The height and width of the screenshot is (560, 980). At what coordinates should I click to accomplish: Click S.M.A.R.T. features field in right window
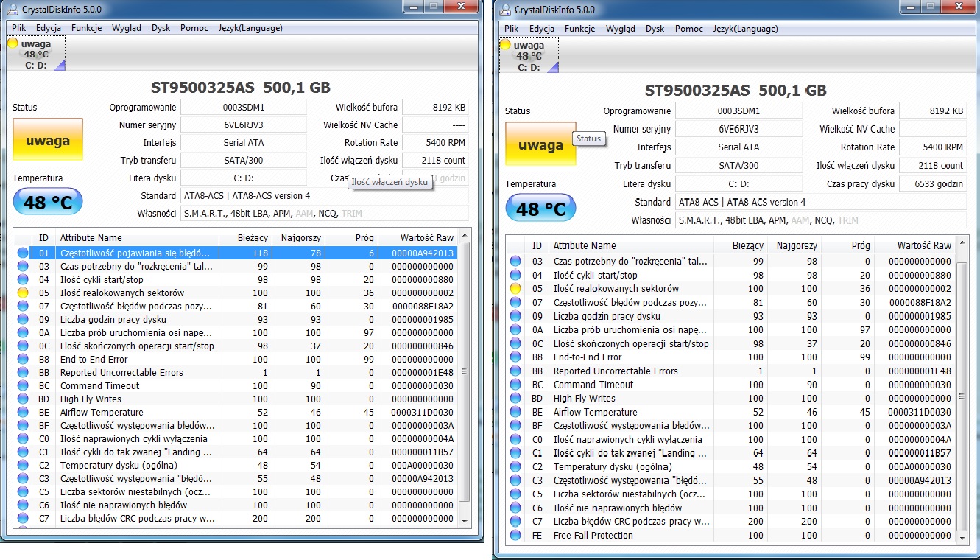click(x=821, y=220)
